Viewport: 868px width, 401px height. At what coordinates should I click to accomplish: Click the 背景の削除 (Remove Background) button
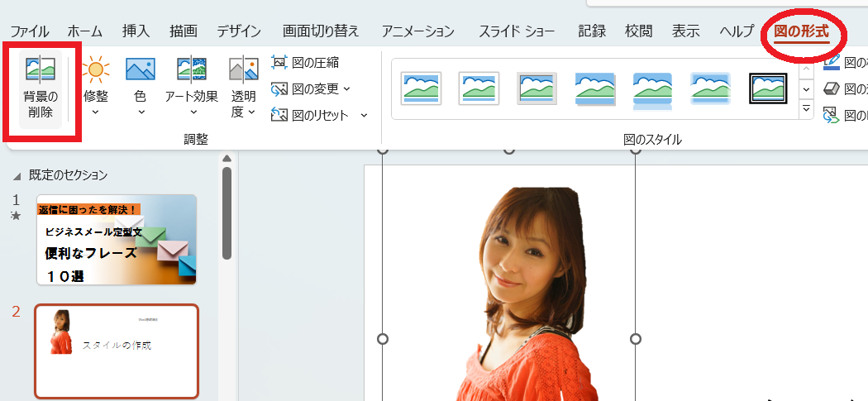coord(41,88)
